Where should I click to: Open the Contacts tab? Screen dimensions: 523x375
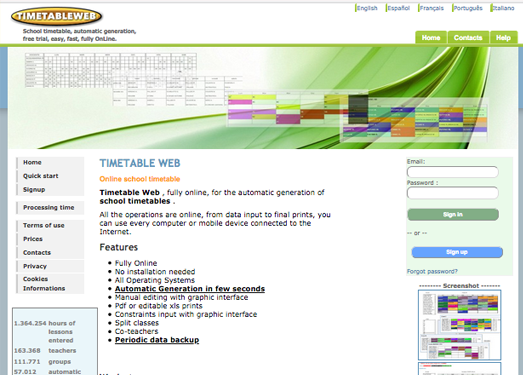point(468,38)
